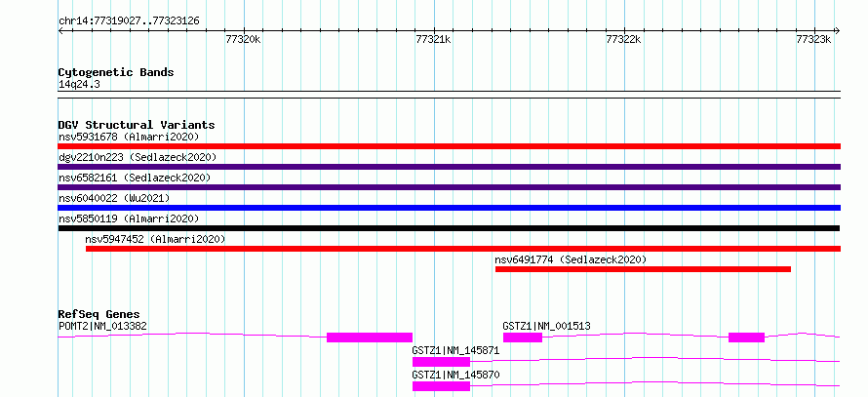The height and width of the screenshot is (397, 868).
Task: Click the 77323k ruler mark
Action: (813, 39)
